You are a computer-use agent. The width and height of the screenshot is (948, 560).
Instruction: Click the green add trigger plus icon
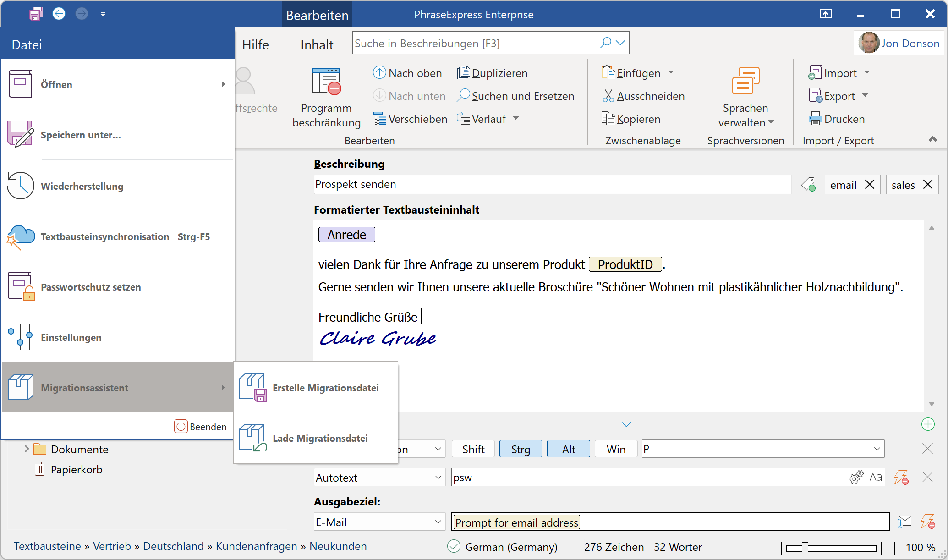[x=928, y=424]
